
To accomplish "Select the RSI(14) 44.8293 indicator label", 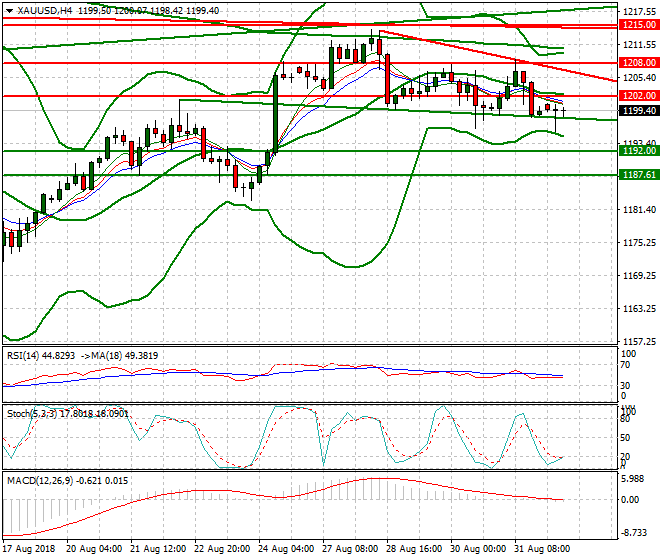I will [41, 356].
